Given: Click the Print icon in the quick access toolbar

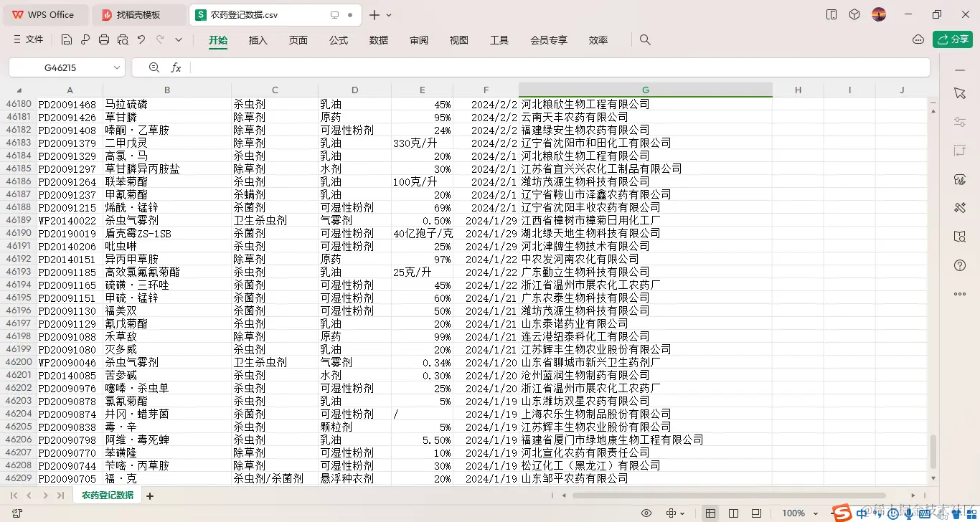Looking at the screenshot, I should (x=104, y=40).
